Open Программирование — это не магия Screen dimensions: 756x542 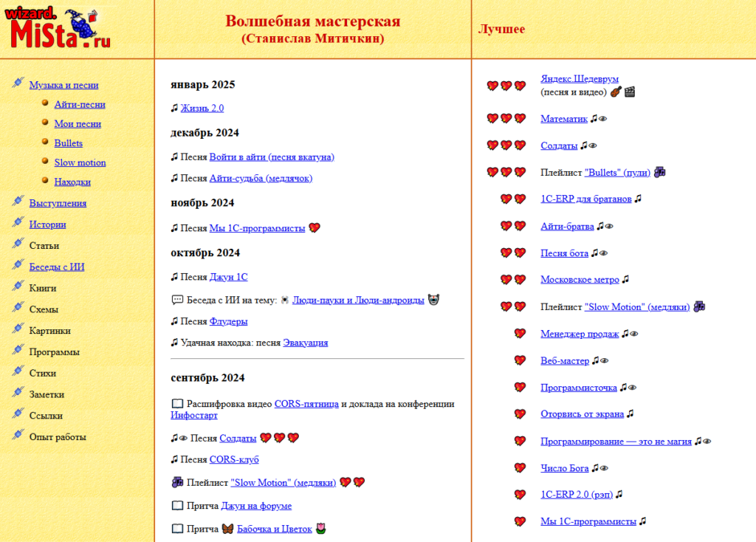616,442
